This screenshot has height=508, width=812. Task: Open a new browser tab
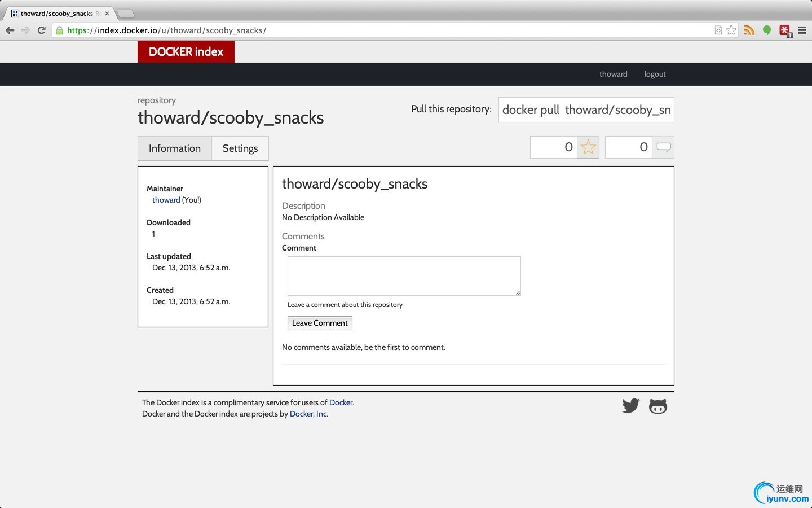126,14
